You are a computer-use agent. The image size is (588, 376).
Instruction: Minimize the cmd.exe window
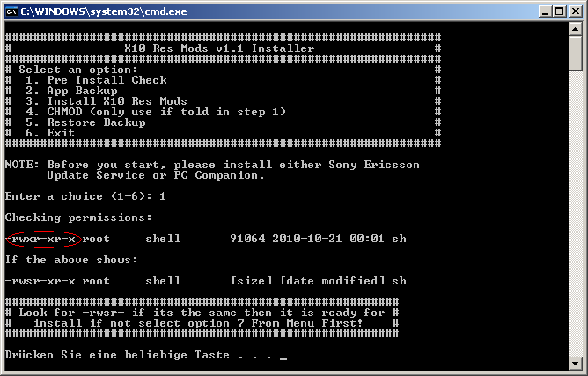coord(545,11)
